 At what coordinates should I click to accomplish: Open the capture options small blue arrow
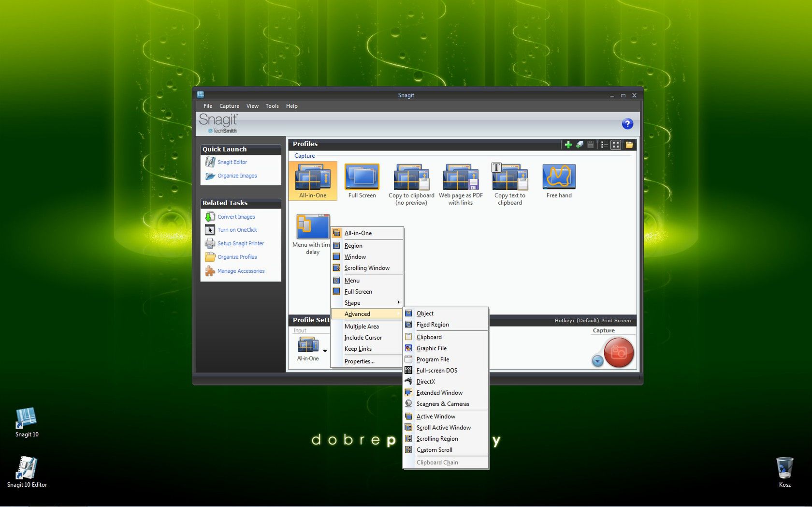coord(597,361)
